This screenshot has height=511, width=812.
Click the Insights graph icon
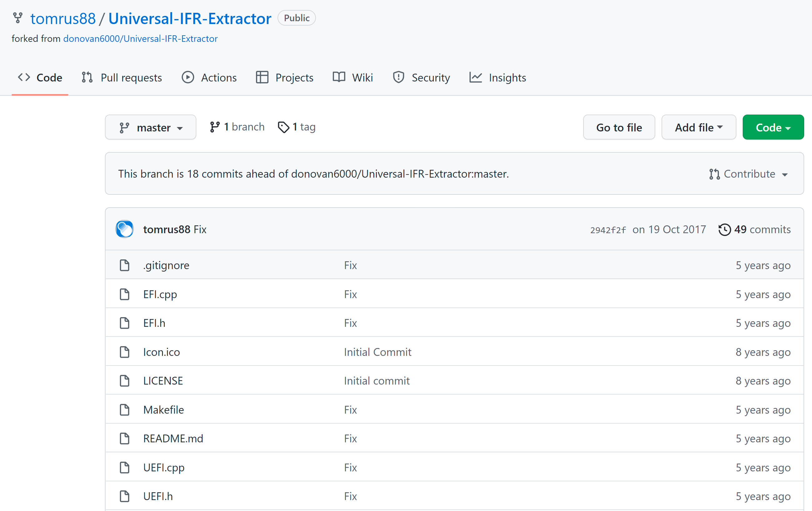click(476, 77)
